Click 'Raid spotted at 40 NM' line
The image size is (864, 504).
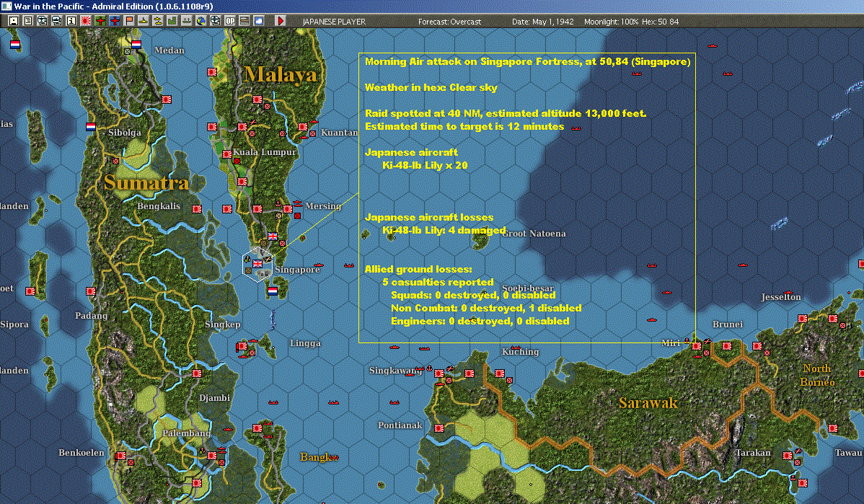pyautogui.click(x=506, y=113)
